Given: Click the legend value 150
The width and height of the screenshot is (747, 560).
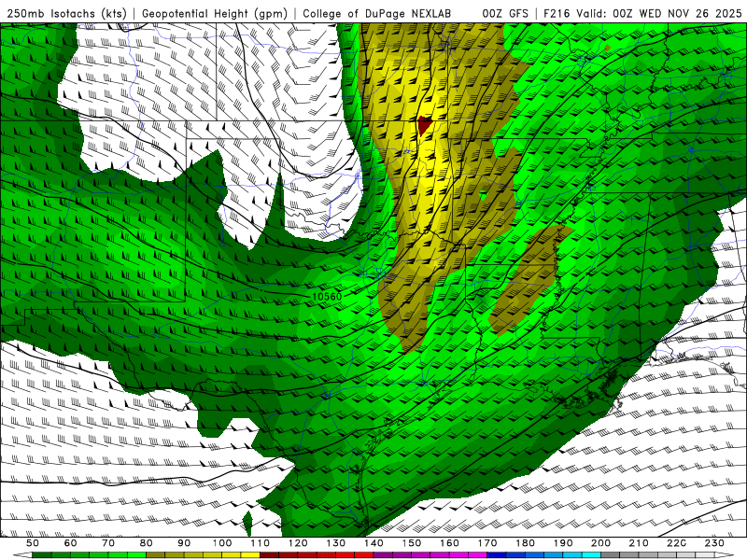Looking at the screenshot, I should (412, 543).
